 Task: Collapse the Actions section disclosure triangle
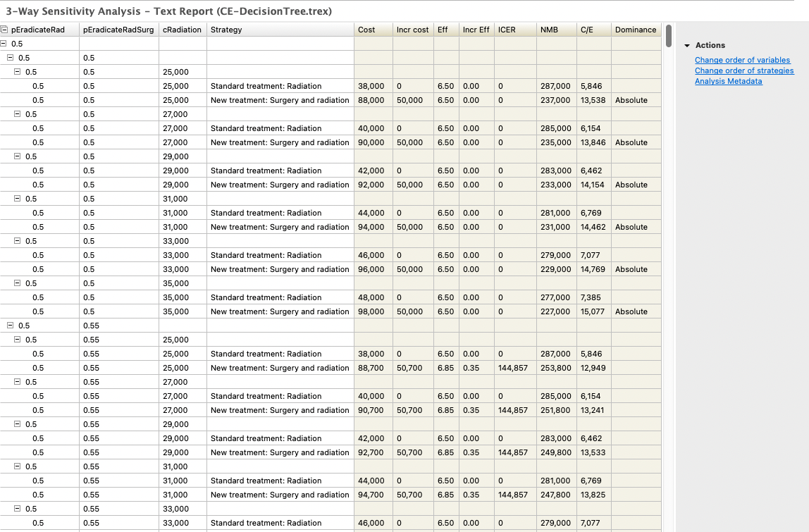pyautogui.click(x=687, y=45)
